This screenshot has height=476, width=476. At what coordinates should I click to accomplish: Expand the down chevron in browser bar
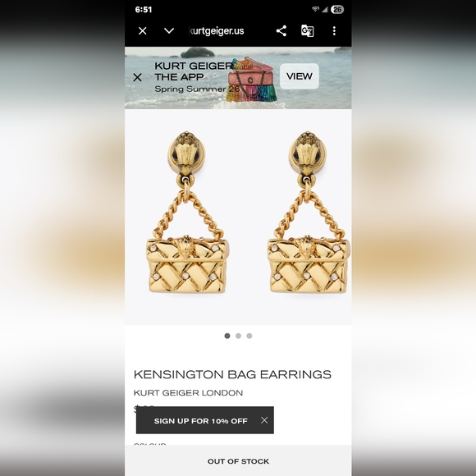169,30
